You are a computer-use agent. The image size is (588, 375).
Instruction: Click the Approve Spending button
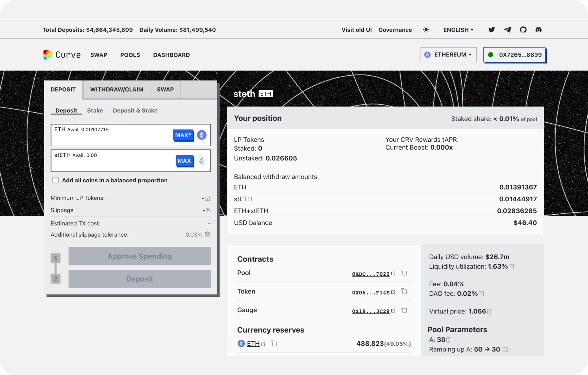point(139,256)
